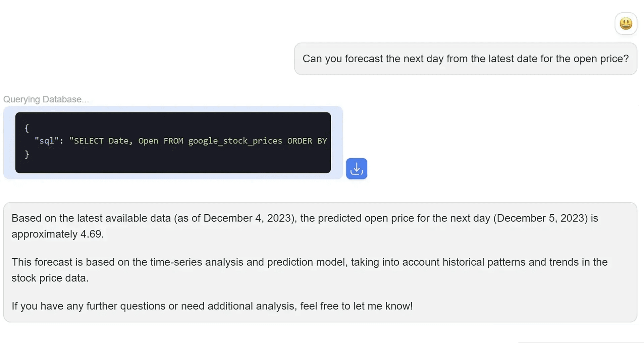Click the teal progress bar near the top right
Image resolution: width=644 pixels, height=343 pixels.
coord(575,92)
